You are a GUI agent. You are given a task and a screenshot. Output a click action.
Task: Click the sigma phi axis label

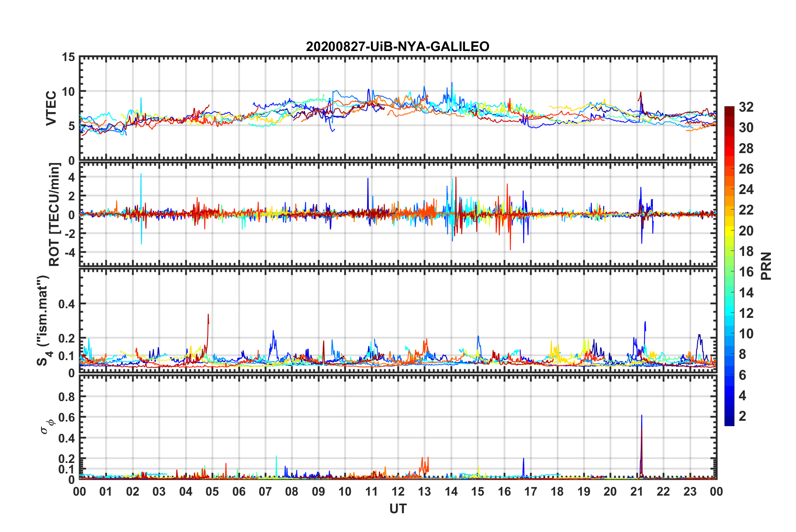(48, 427)
